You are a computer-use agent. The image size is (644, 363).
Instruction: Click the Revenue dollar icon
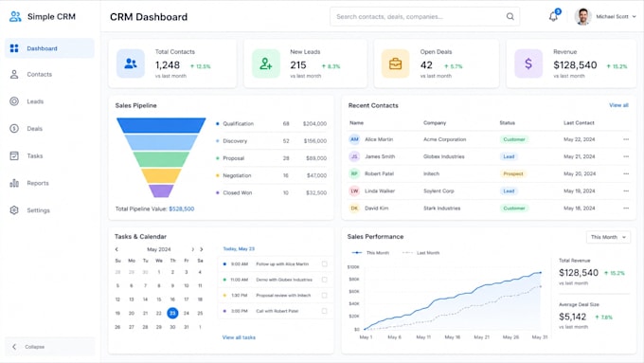coord(528,64)
